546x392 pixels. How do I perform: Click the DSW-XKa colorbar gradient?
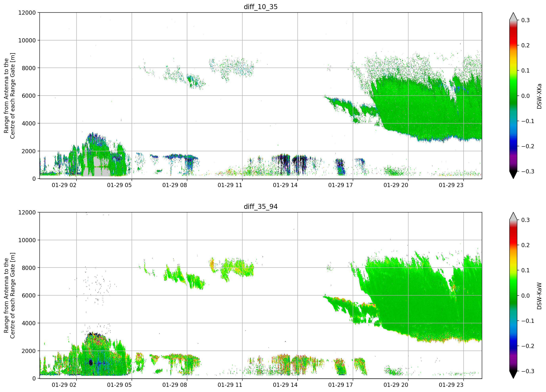pos(513,96)
